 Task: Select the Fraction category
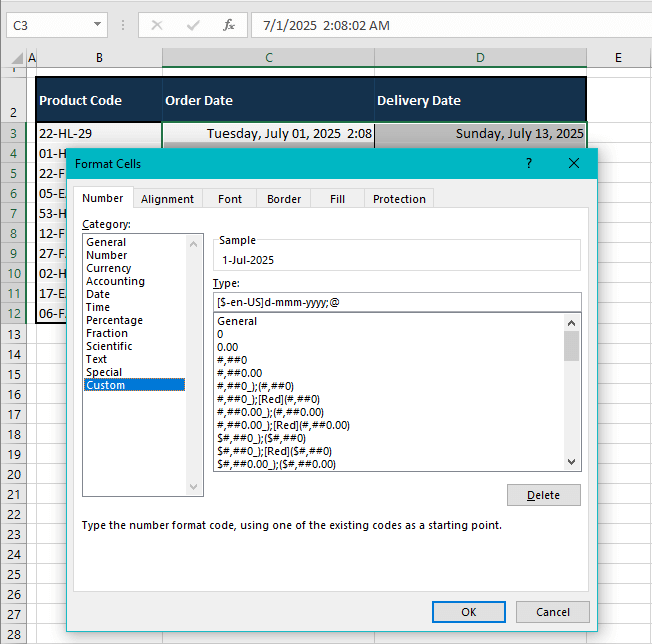point(107,333)
